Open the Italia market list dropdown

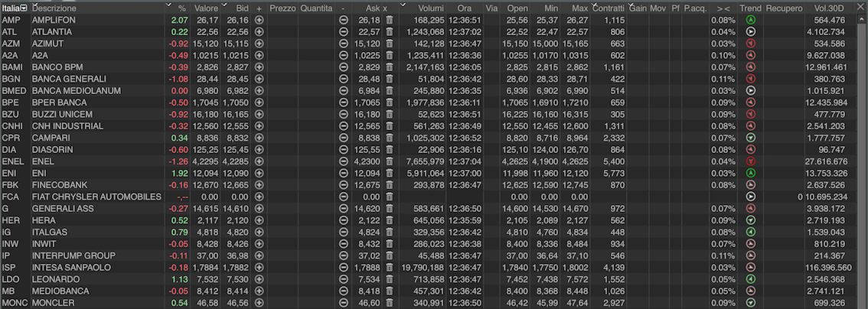(x=24, y=8)
